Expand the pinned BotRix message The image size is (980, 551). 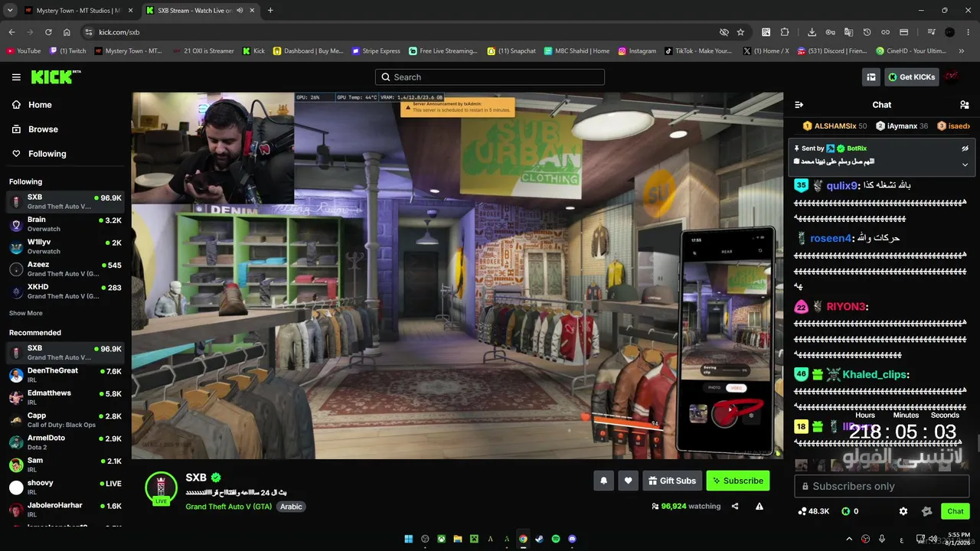(x=965, y=164)
